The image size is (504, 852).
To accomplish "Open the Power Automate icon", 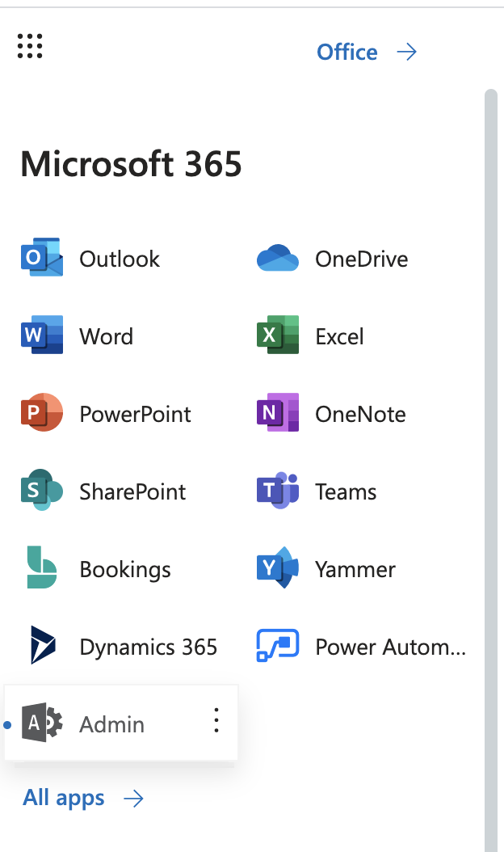I will click(277, 647).
